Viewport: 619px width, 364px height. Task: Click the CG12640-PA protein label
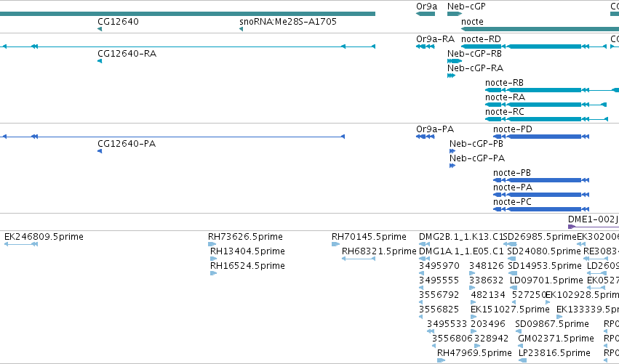tap(127, 144)
